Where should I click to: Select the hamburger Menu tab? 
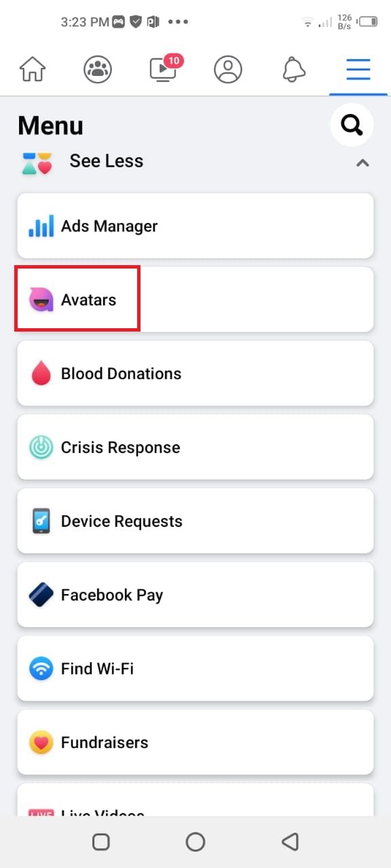[358, 68]
